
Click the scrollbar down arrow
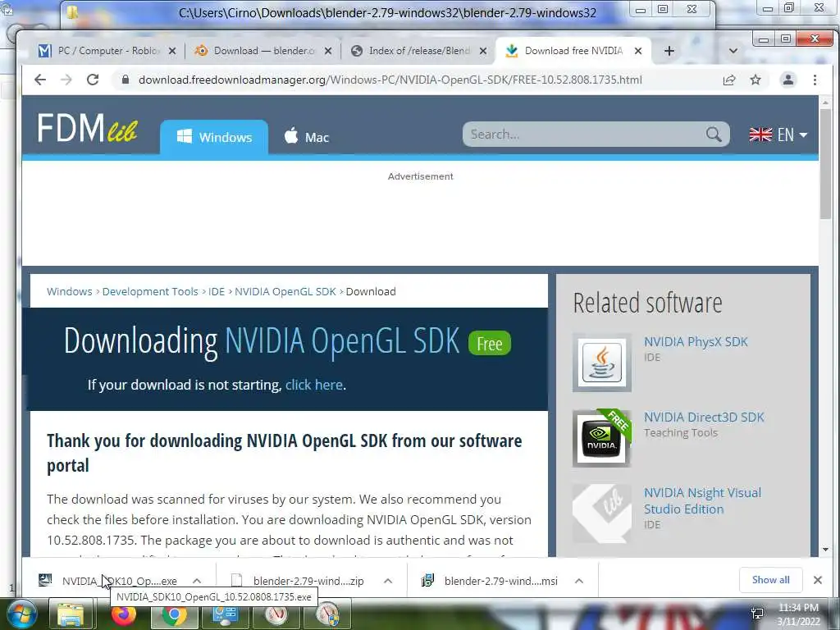click(825, 550)
